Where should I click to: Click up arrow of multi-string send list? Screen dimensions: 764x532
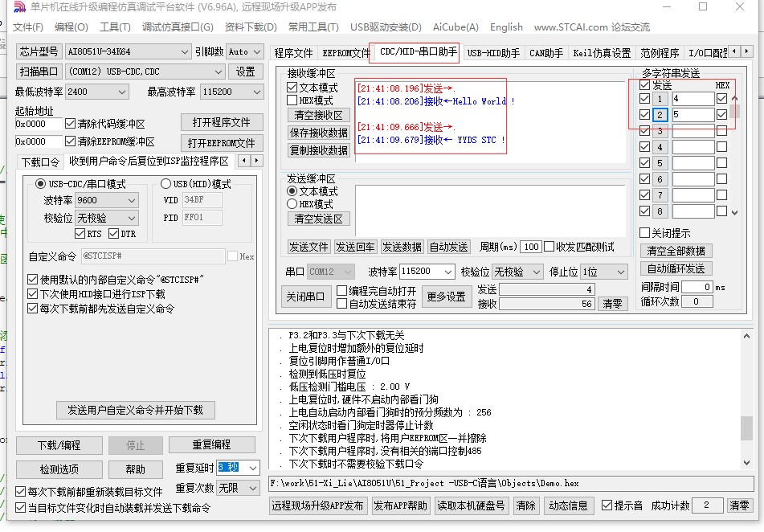[x=735, y=99]
